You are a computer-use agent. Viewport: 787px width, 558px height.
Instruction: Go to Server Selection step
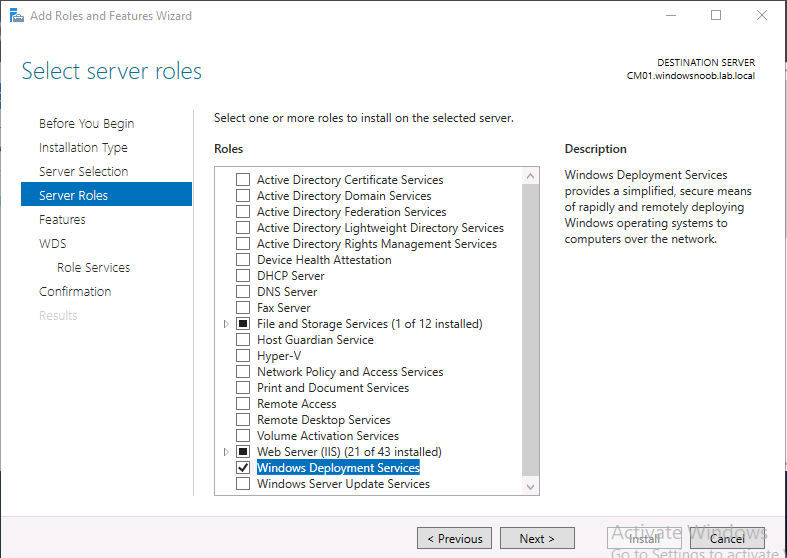[x=84, y=172]
